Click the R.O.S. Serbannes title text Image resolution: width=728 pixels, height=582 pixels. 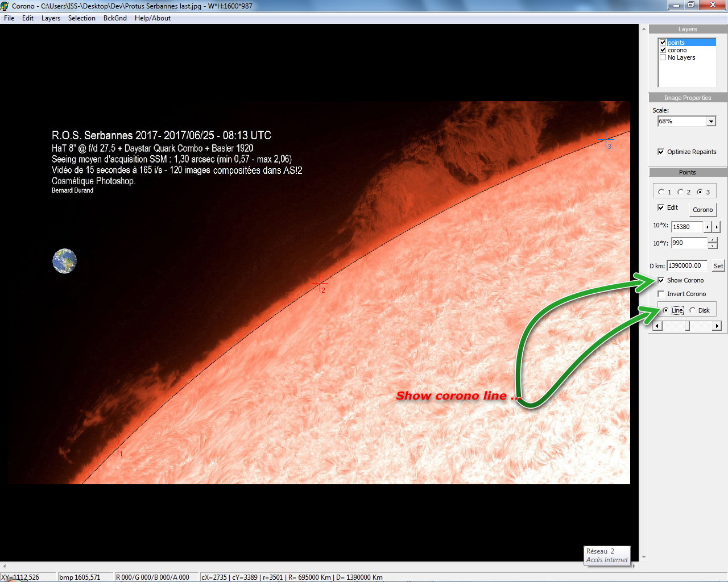[162, 135]
